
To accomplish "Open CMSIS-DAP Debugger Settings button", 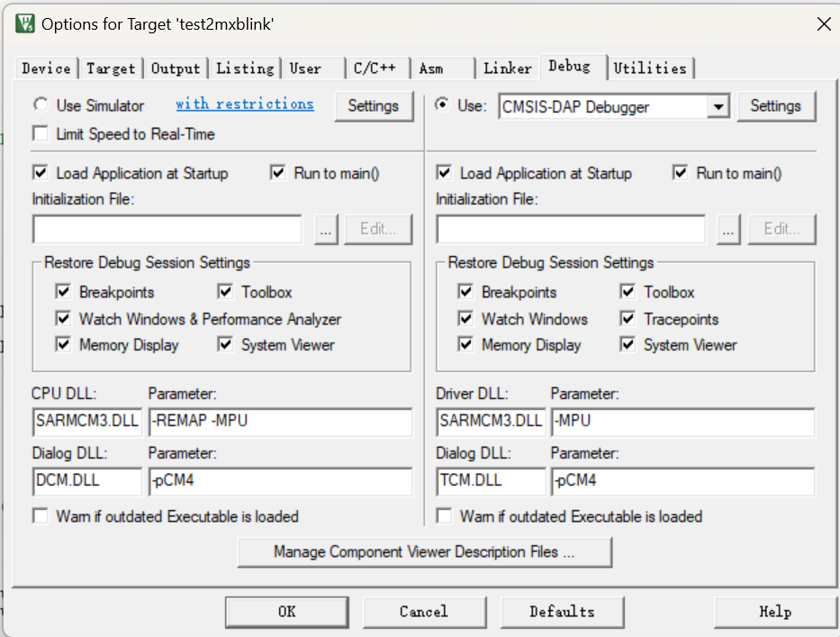I will (776, 106).
